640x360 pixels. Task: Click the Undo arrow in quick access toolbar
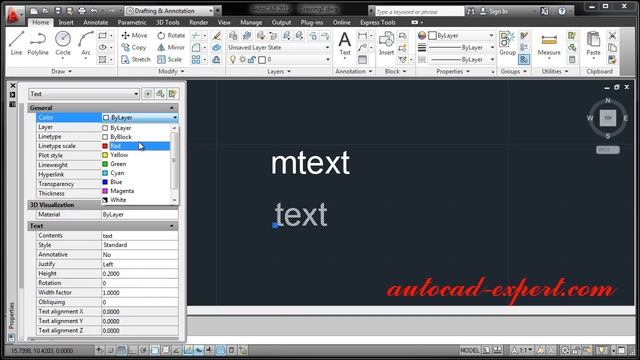(94, 11)
